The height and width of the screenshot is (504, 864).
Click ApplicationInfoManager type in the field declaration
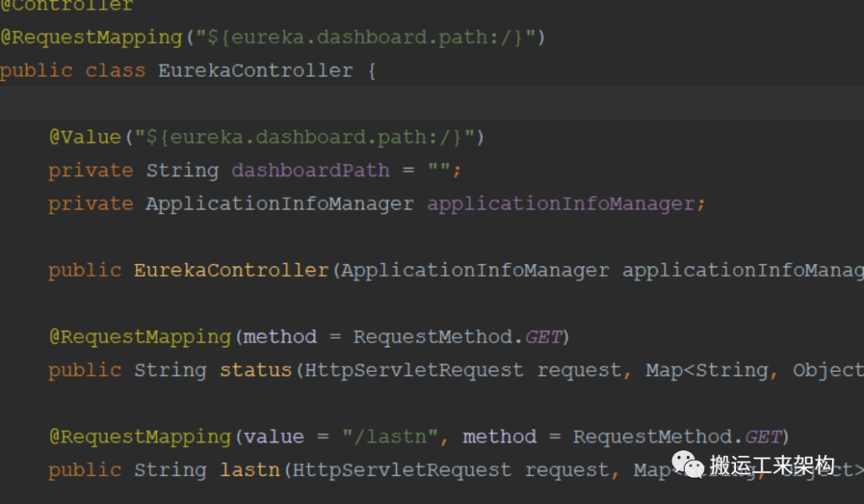(x=280, y=204)
